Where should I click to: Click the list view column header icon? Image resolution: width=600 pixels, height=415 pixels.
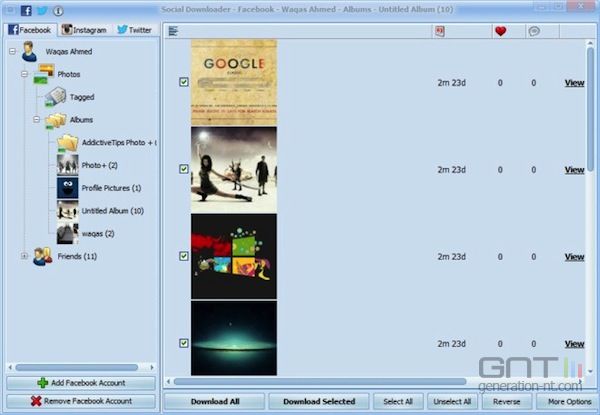(173, 31)
